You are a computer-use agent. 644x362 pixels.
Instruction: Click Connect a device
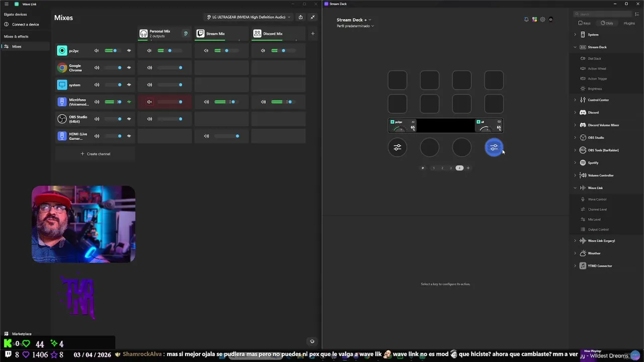[x=25, y=24]
